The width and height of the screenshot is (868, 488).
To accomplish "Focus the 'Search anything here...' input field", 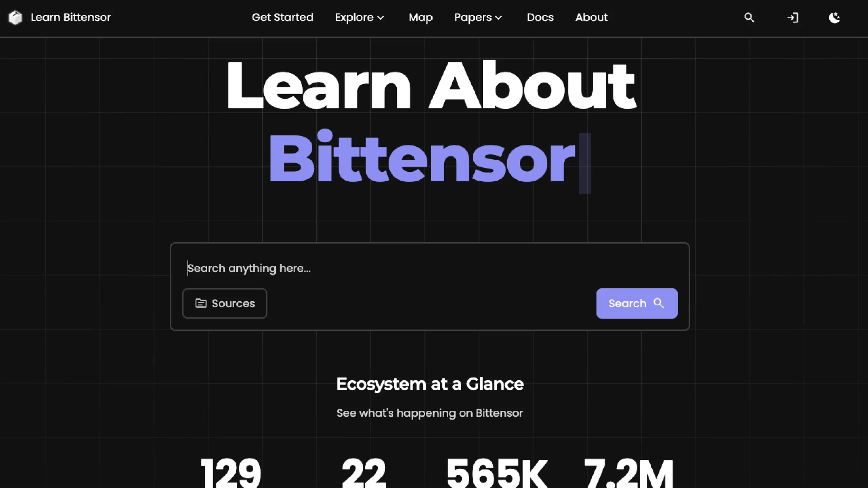I will coord(430,268).
